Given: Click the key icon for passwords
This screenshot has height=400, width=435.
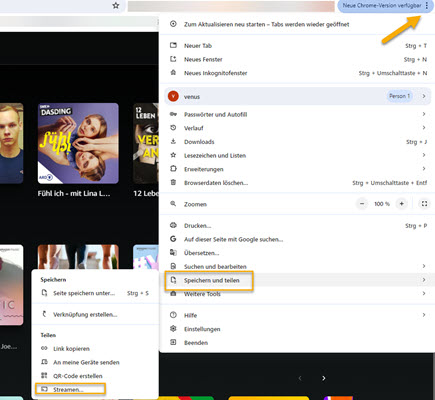Looking at the screenshot, I should coord(173,114).
